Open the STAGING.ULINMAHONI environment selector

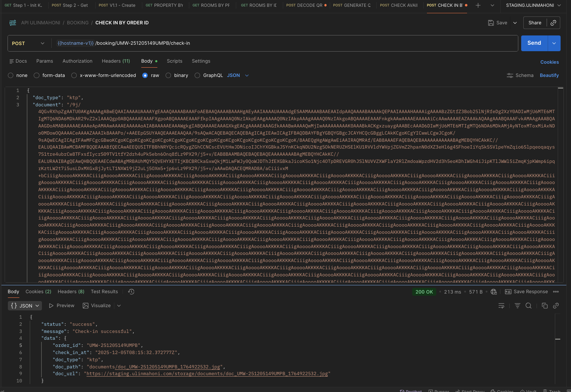(533, 5)
